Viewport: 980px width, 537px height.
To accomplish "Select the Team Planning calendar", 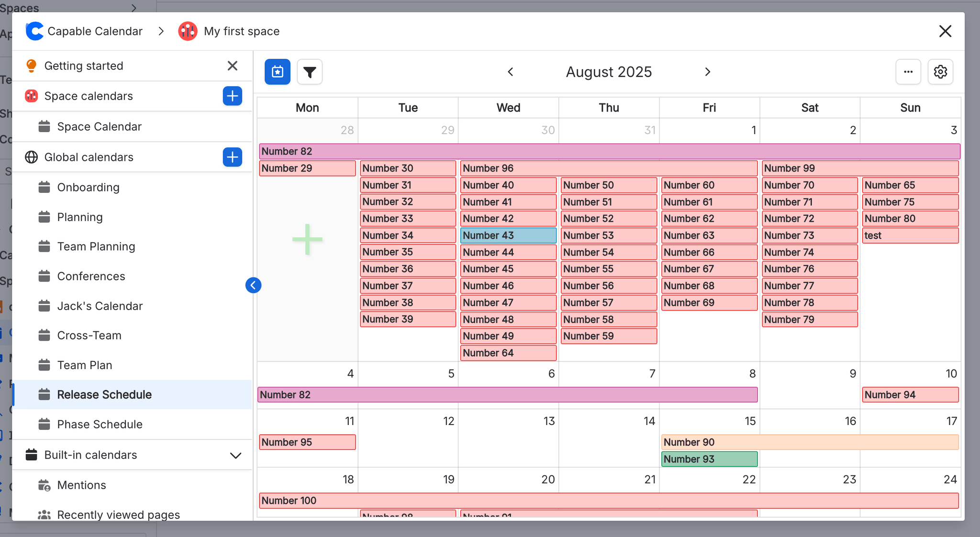I will point(96,246).
